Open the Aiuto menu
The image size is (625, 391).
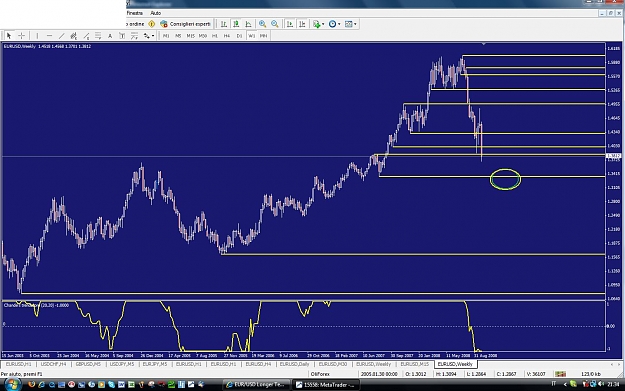155,13
